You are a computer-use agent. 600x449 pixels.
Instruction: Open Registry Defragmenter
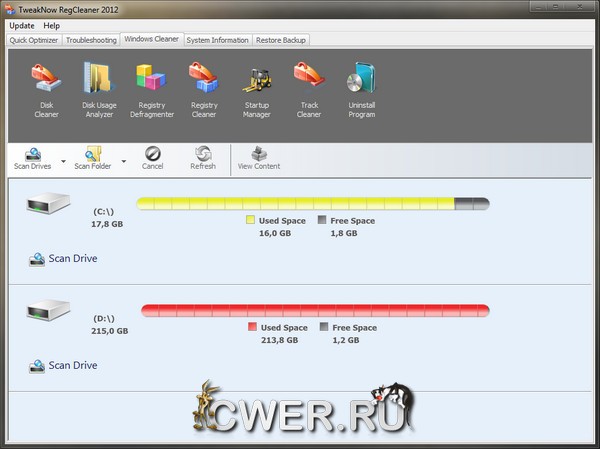[150, 90]
